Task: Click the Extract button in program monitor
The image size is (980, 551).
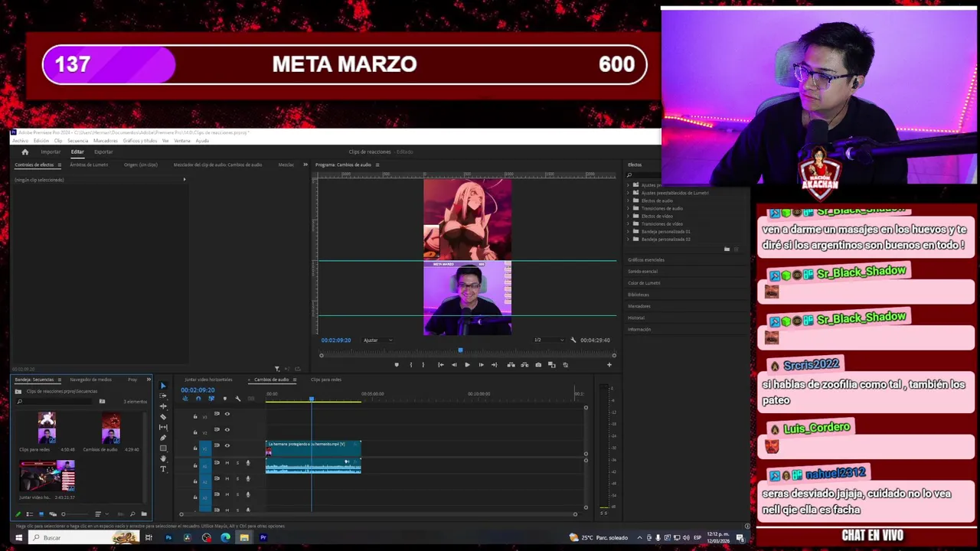Action: tap(524, 364)
